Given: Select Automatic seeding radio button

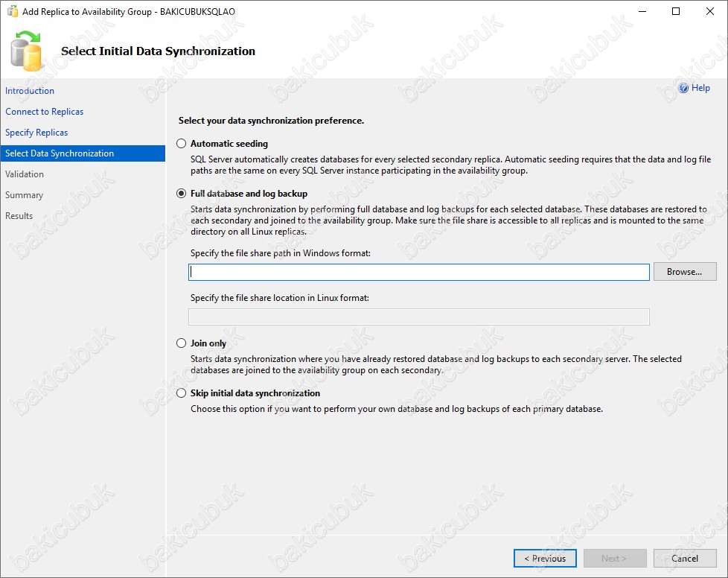Looking at the screenshot, I should (181, 144).
